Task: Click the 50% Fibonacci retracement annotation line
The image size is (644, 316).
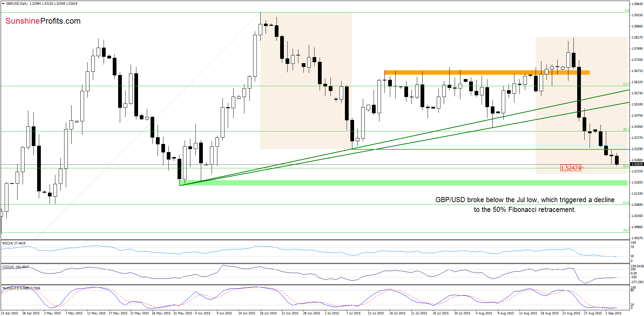Action: click(x=525, y=210)
